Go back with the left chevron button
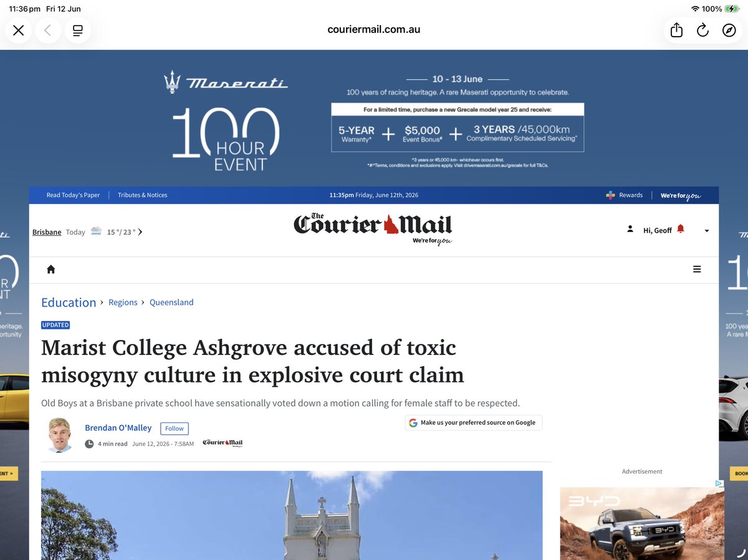 [48, 31]
